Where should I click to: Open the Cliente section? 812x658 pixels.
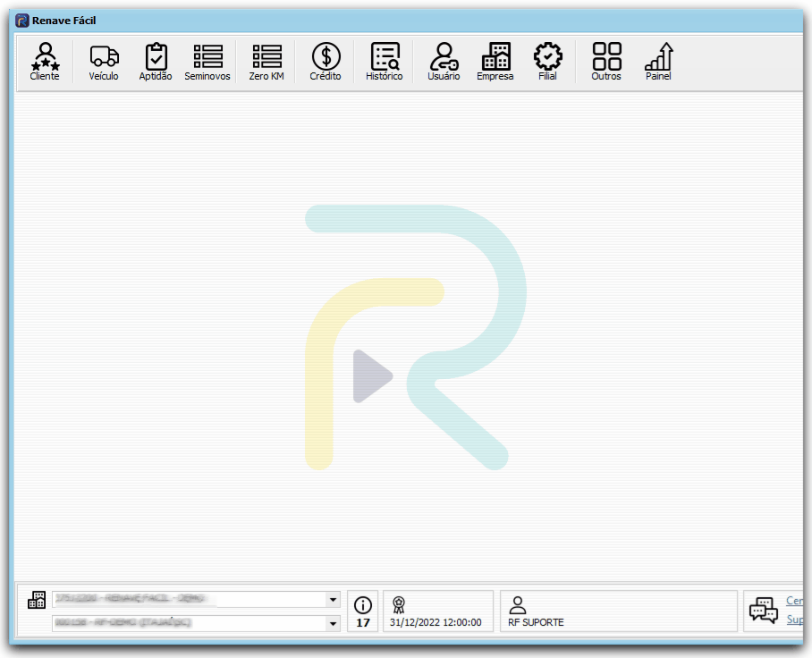coord(45,62)
